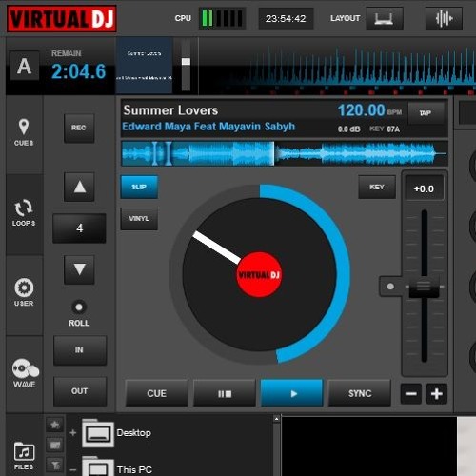Click the track waveform progress bar

click(x=285, y=153)
